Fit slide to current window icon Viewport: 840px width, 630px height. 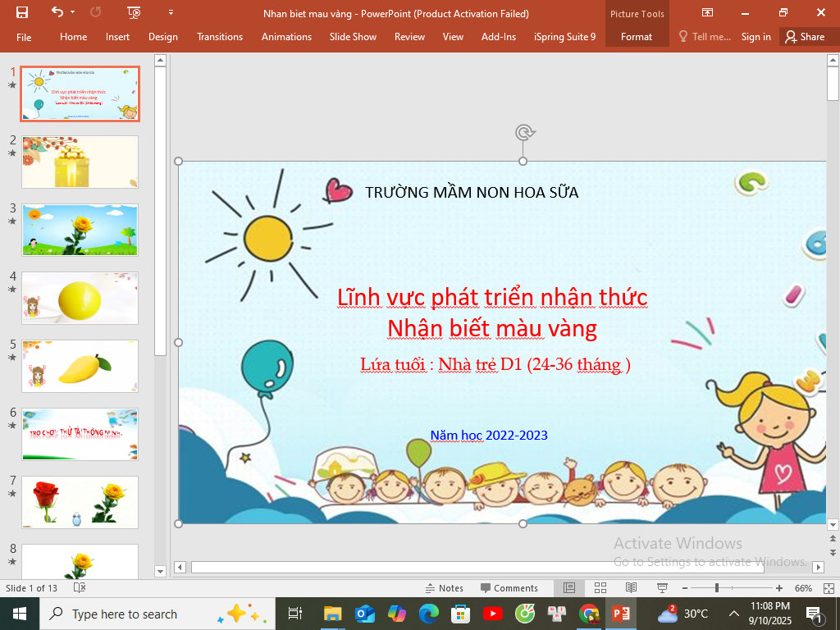829,588
